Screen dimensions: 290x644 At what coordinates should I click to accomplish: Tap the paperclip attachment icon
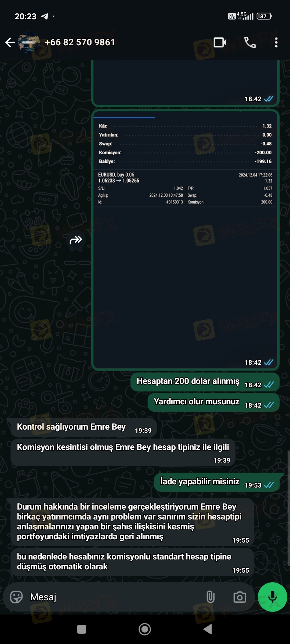coord(211,597)
